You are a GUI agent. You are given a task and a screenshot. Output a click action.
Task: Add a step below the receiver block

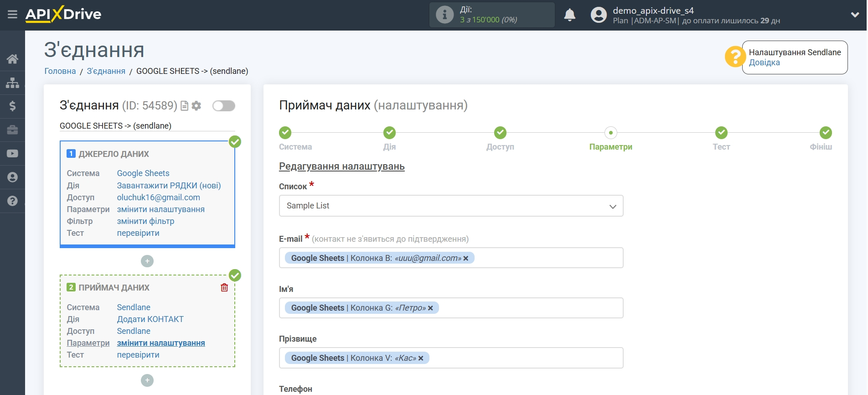[147, 380]
